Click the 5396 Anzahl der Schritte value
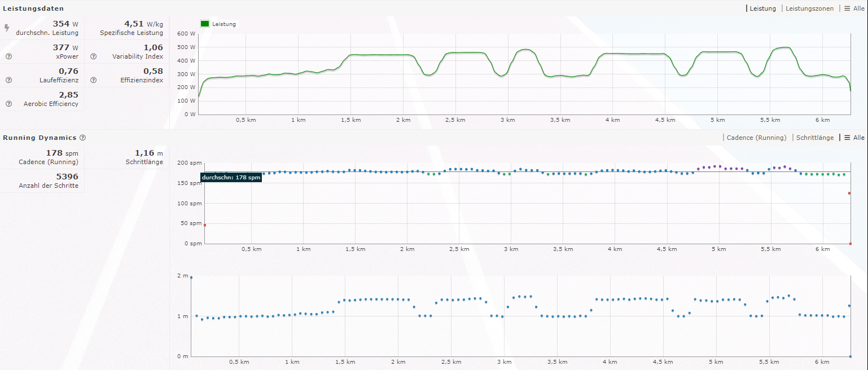This screenshot has width=868, height=370. pyautogui.click(x=67, y=177)
